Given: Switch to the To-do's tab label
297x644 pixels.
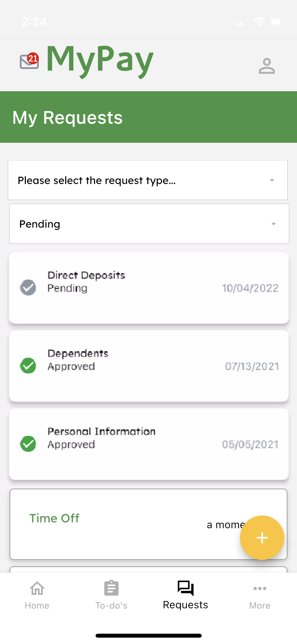Looking at the screenshot, I should 111,605.
